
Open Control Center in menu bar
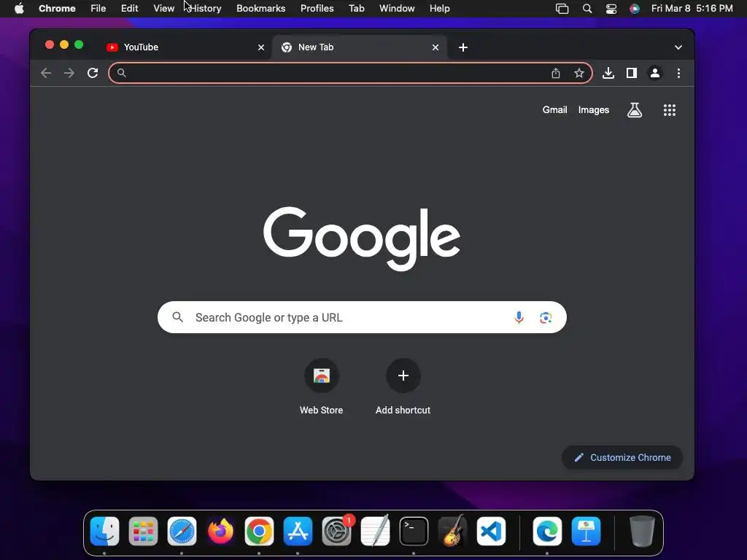point(611,9)
